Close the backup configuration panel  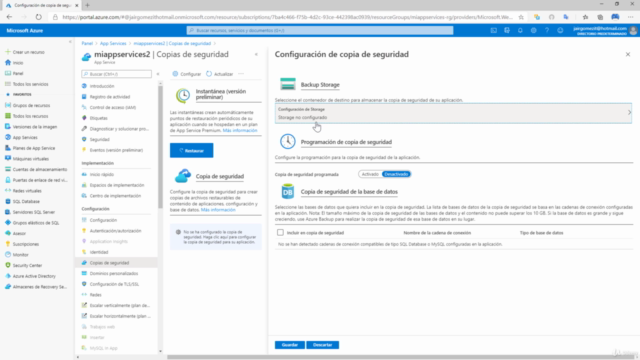tap(628, 54)
